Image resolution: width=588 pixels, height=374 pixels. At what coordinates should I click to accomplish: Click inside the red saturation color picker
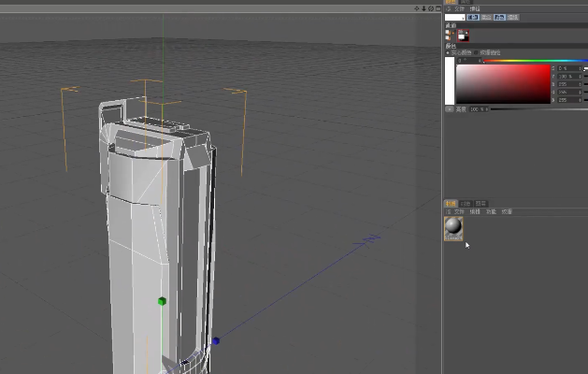pyautogui.click(x=503, y=84)
